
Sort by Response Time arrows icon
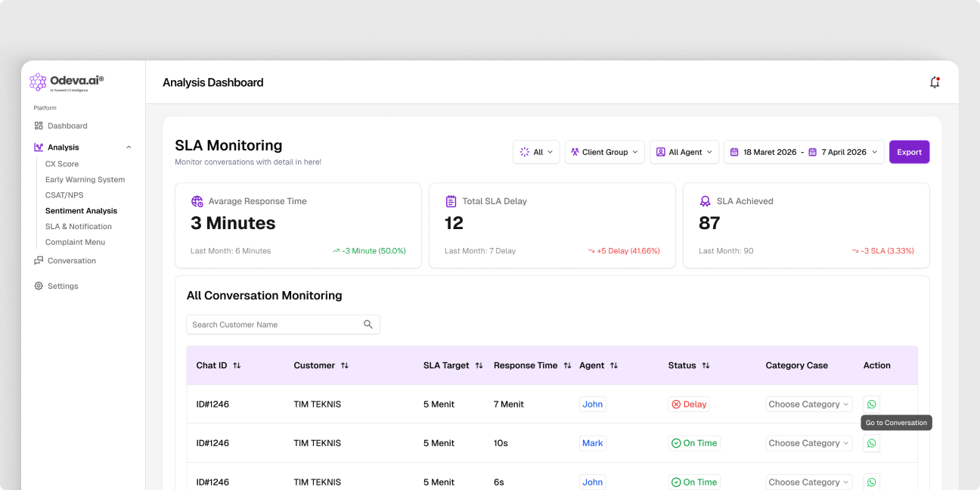point(567,365)
